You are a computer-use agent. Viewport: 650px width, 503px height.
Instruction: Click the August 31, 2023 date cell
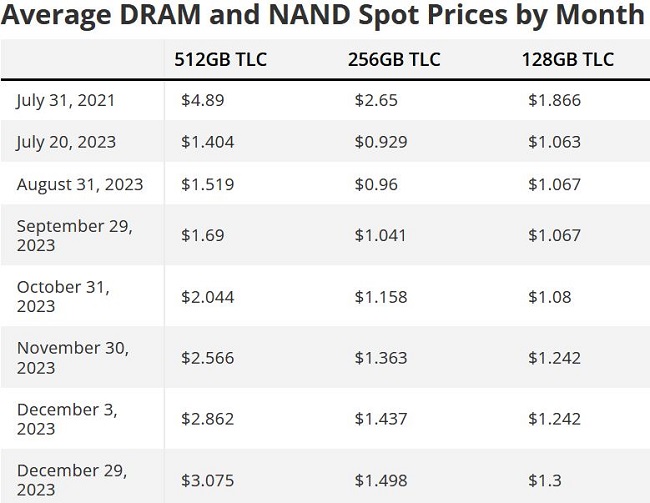tap(80, 184)
